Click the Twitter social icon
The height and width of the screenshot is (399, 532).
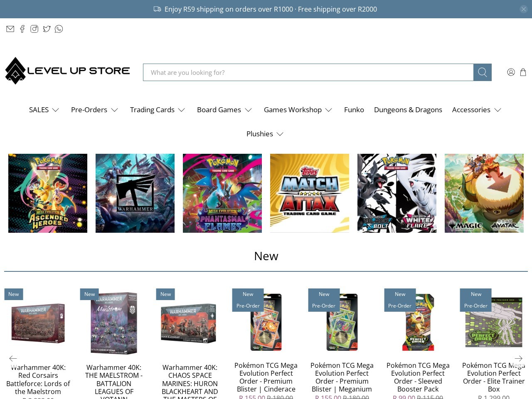tap(47, 29)
